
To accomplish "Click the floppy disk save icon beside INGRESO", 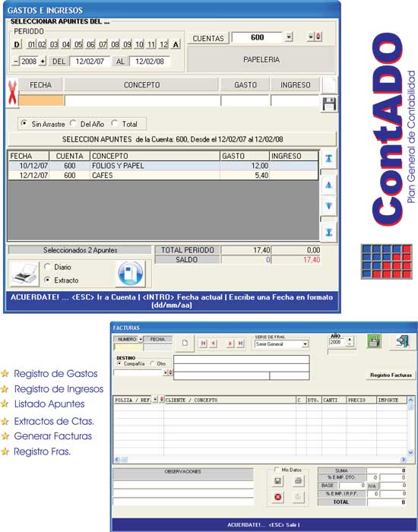I will click(328, 104).
